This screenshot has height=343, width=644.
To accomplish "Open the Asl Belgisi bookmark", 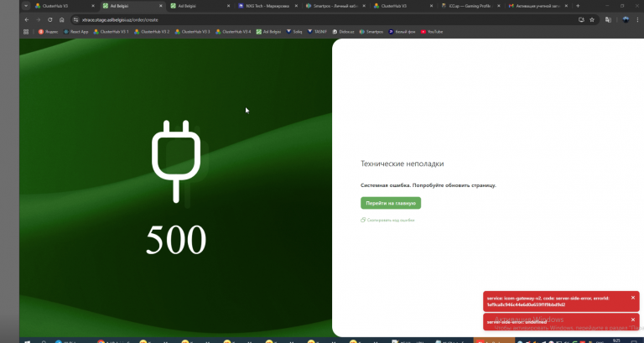I will [268, 32].
